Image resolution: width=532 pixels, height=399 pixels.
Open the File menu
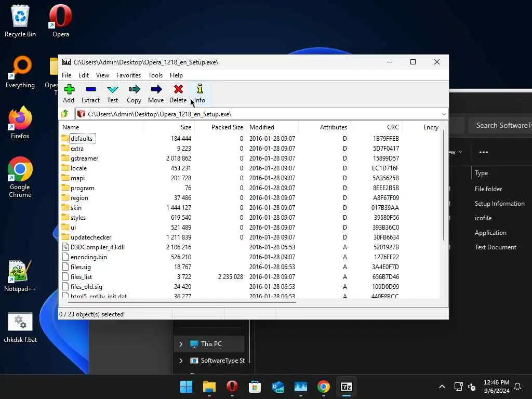(66, 75)
